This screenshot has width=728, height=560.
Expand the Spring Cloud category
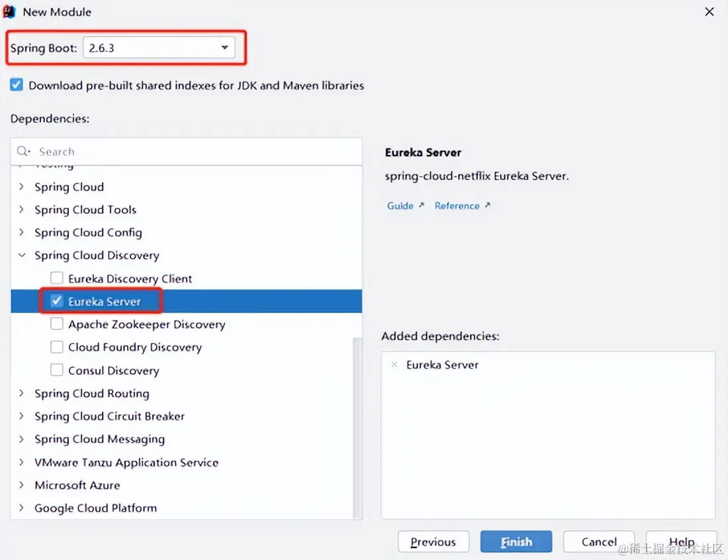click(x=21, y=187)
